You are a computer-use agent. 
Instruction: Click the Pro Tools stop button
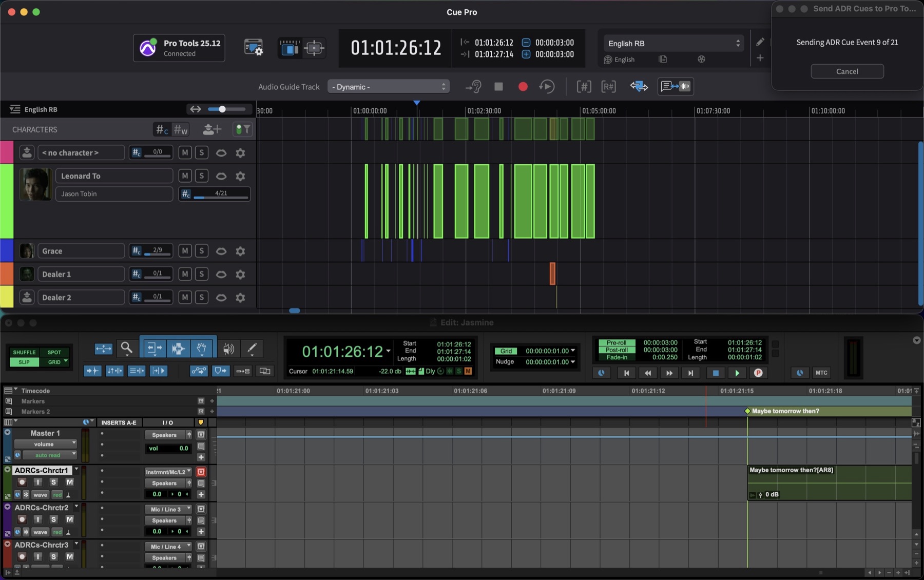(716, 373)
